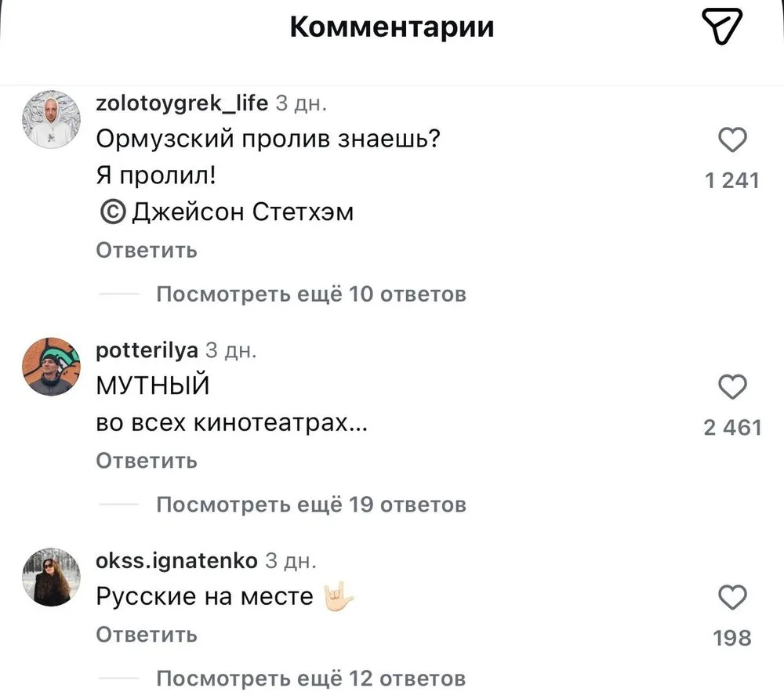Like the potterilya comment

[x=732, y=387]
